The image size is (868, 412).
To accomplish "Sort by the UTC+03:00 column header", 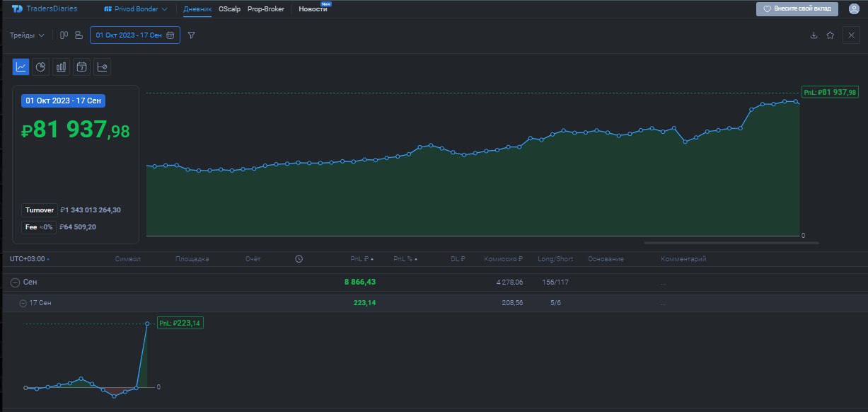I will (30, 259).
